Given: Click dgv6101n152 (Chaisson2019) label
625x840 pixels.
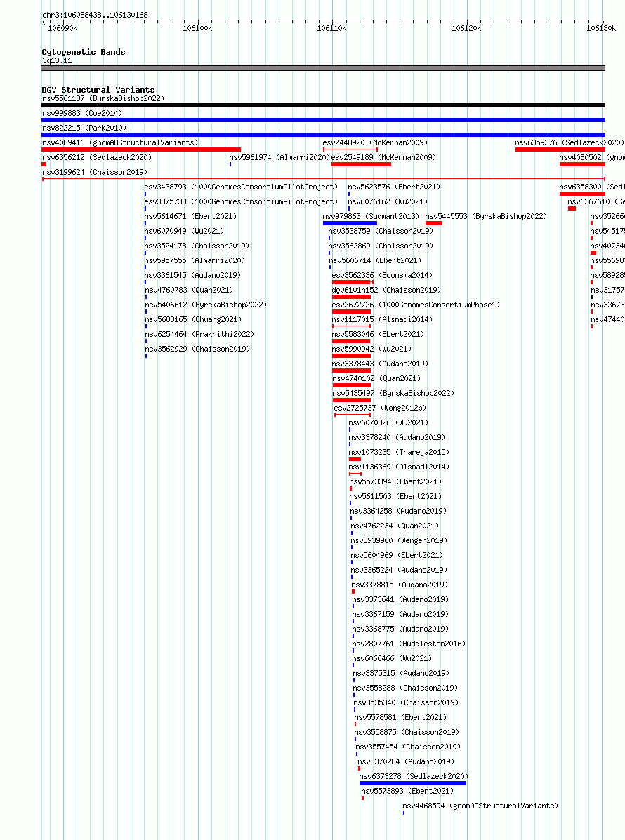Looking at the screenshot, I should click(386, 290).
